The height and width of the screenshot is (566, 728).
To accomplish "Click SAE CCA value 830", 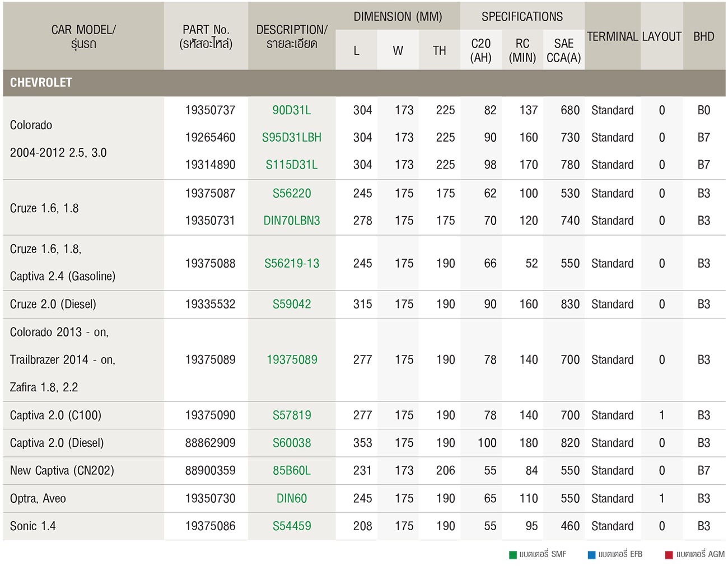I will coord(570,305).
